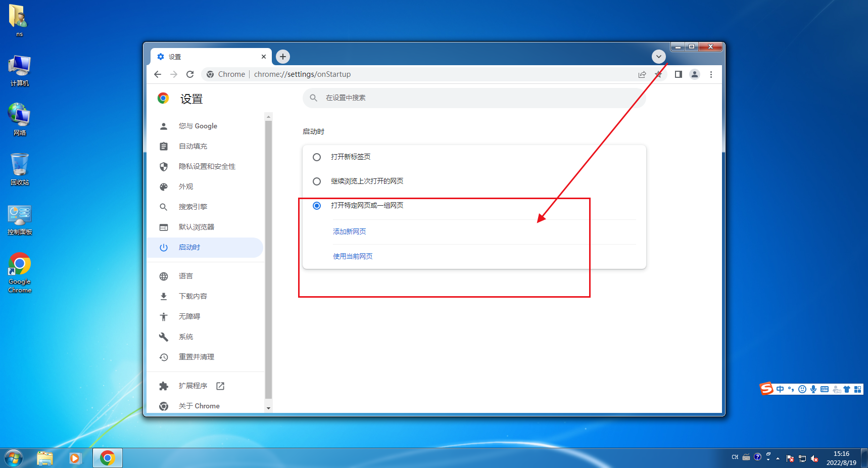Toggle Sogou punctuation mode button
The width and height of the screenshot is (868, 468).
[791, 389]
